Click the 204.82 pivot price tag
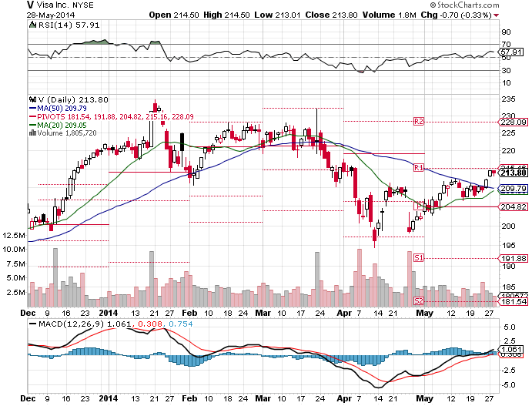This screenshot has height=406, width=532. pyautogui.click(x=513, y=206)
